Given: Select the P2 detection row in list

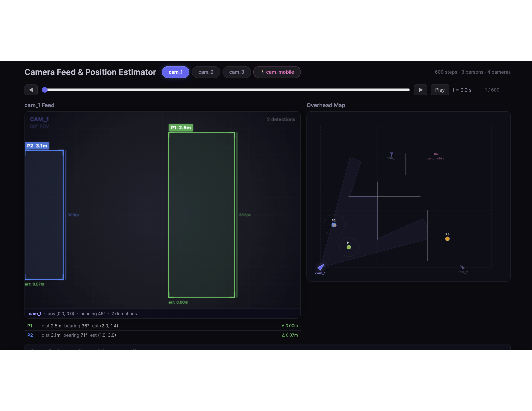Looking at the screenshot, I should 162,335.
